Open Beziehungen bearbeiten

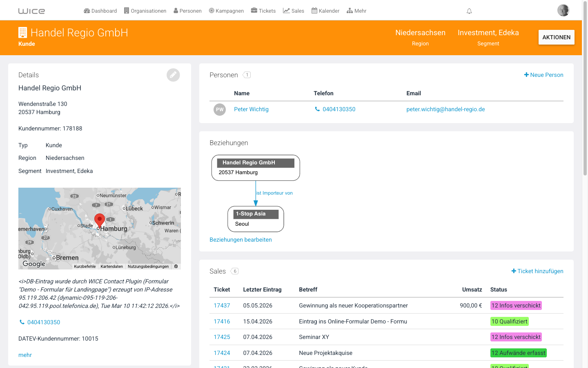tap(241, 240)
